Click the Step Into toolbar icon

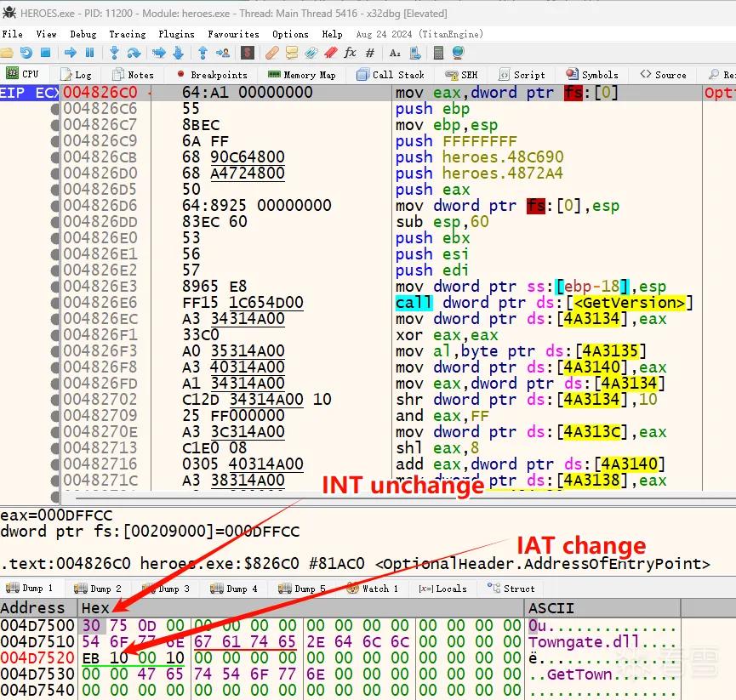pyautogui.click(x=114, y=53)
